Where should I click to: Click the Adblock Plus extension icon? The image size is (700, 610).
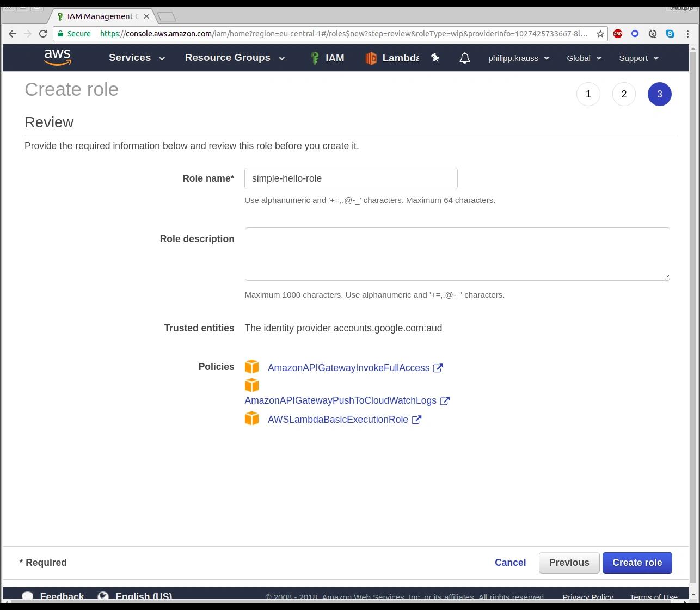click(x=618, y=34)
